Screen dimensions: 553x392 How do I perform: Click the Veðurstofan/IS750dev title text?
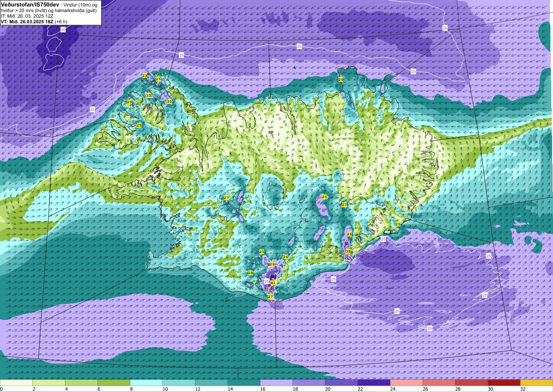(x=30, y=4)
